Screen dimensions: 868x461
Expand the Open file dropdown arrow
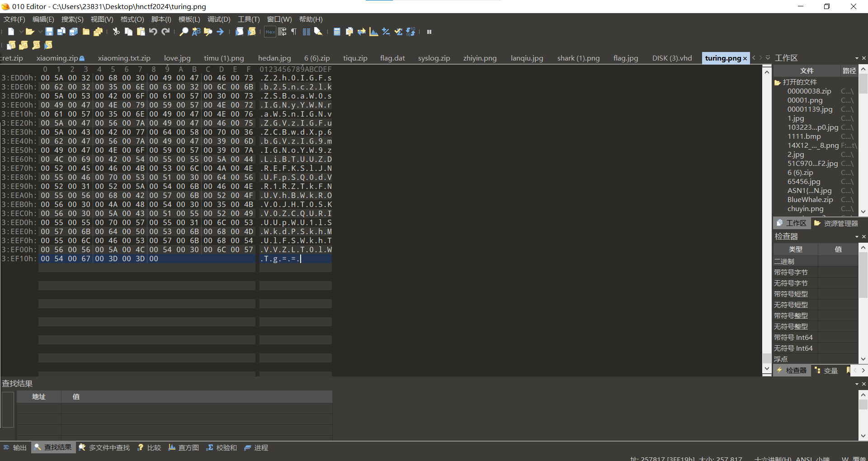coord(40,32)
